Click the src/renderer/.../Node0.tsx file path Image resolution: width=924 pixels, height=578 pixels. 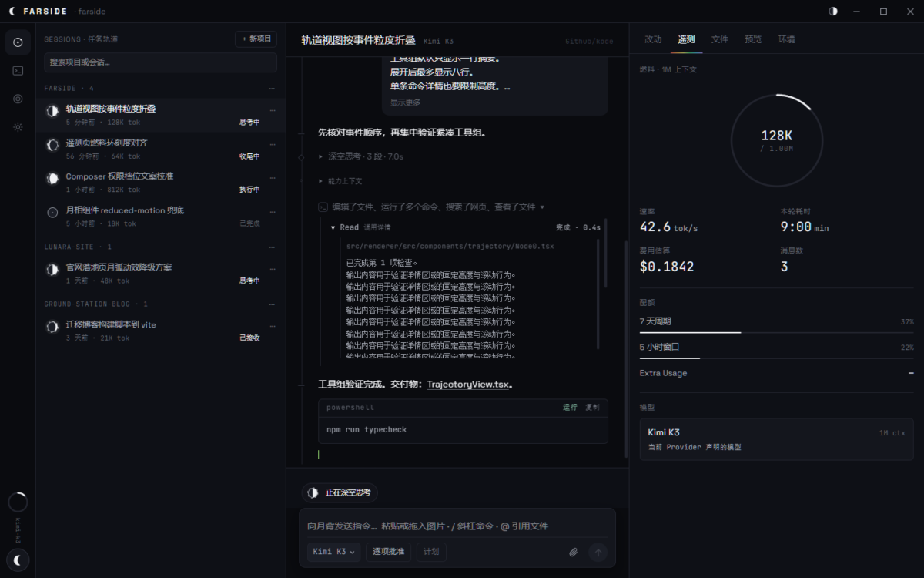[x=450, y=246]
